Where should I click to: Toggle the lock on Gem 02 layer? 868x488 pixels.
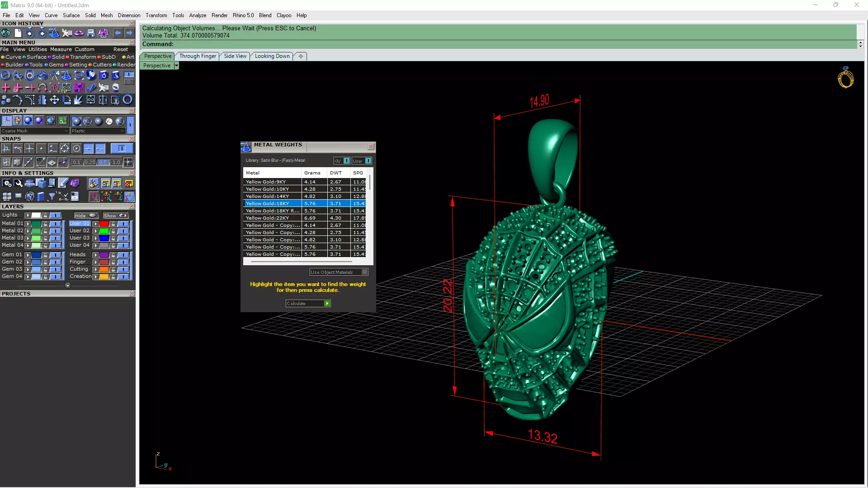pyautogui.click(x=45, y=262)
